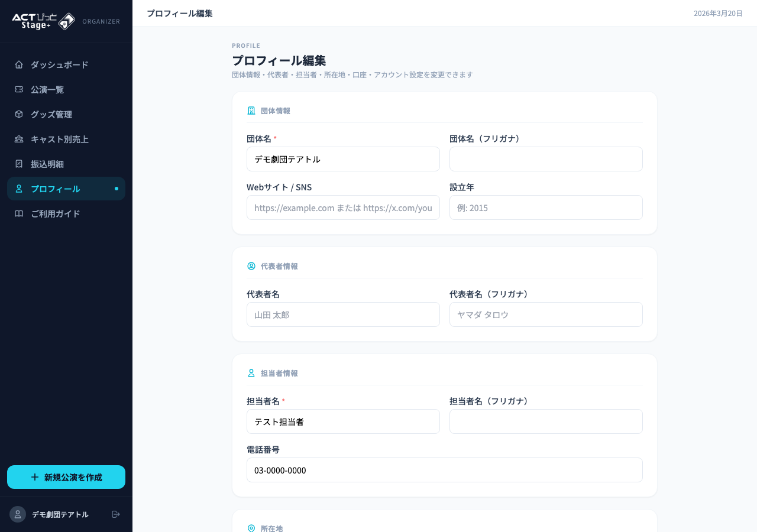
Task: Click the book icon beside ご利用ガイド
Action: [19, 213]
